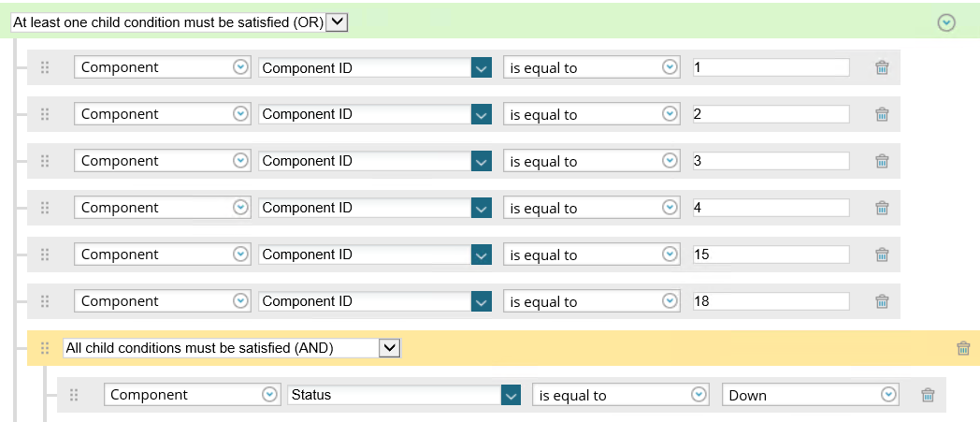Click the value field containing 18
The height and width of the screenshot is (422, 980).
(771, 301)
